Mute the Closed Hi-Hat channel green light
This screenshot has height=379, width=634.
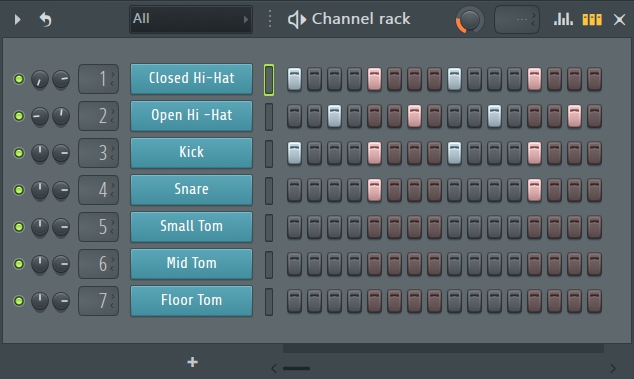point(19,79)
